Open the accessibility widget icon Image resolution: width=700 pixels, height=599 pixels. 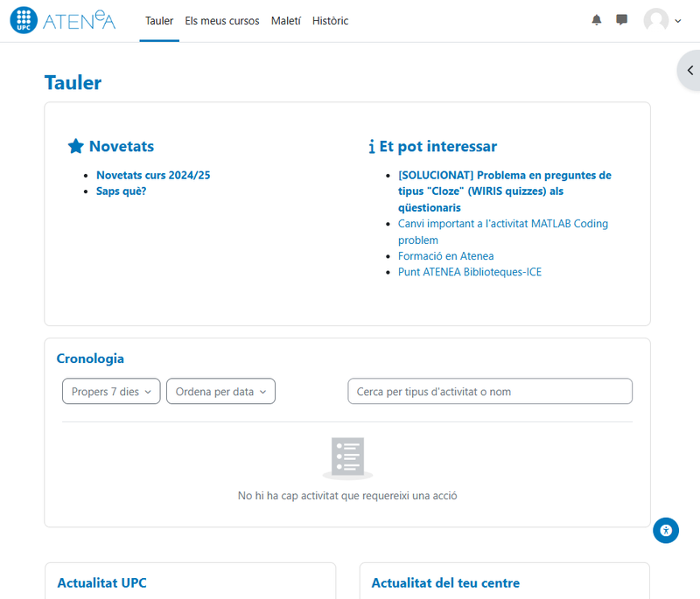pos(666,530)
